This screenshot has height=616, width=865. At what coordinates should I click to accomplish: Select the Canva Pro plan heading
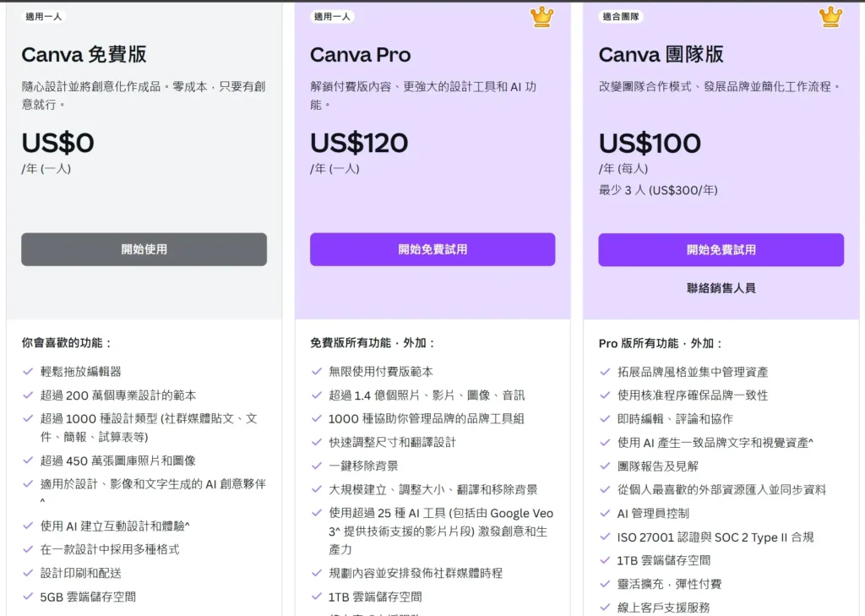click(360, 55)
